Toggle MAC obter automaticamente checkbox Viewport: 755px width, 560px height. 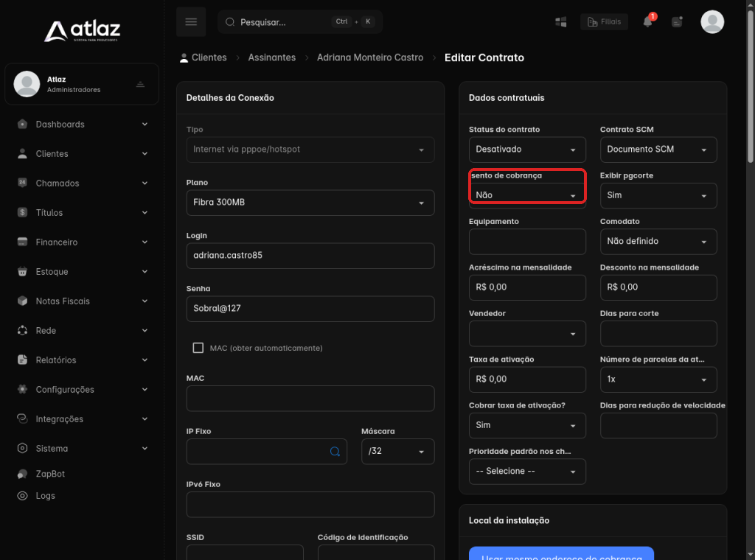pyautogui.click(x=198, y=348)
